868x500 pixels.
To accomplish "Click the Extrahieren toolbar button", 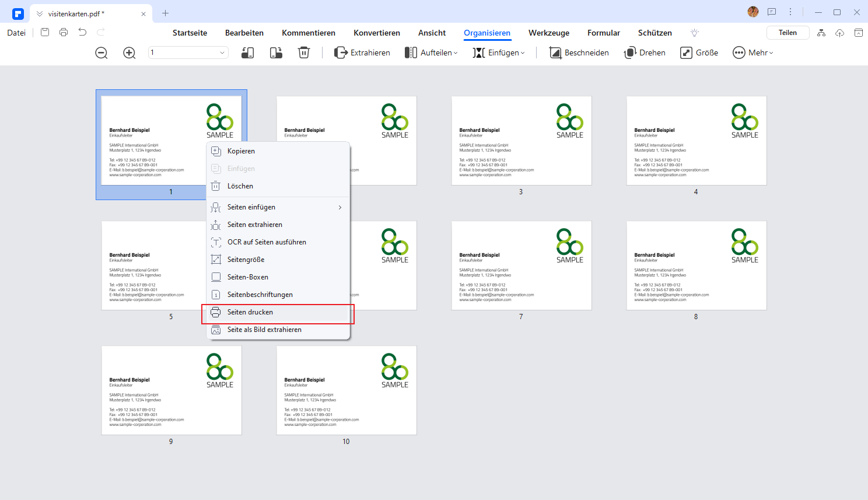I will 362,53.
